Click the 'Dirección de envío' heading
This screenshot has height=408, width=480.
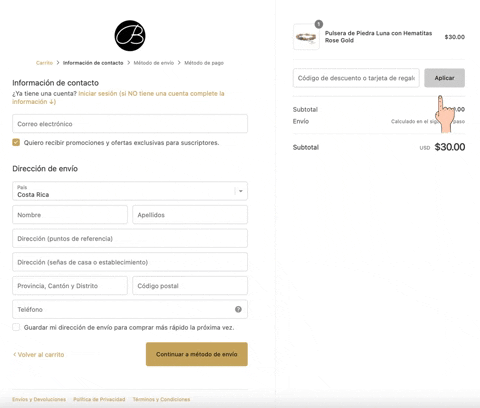tap(45, 169)
